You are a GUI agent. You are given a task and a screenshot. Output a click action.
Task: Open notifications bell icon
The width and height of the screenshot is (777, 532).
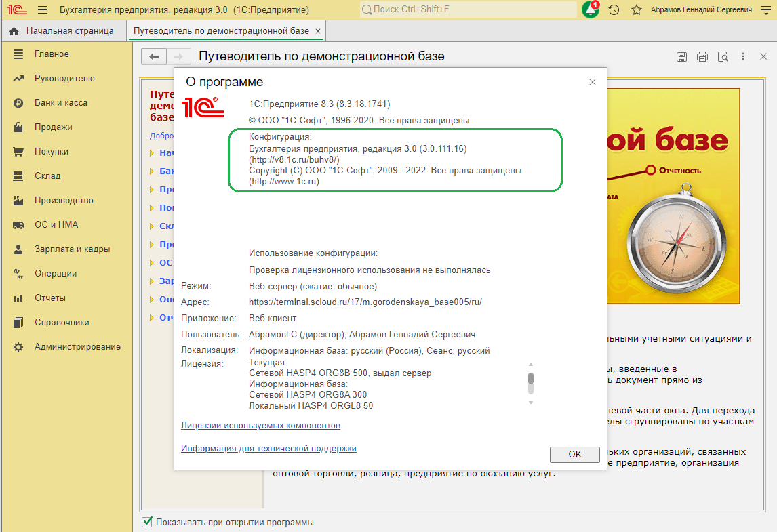coord(591,9)
